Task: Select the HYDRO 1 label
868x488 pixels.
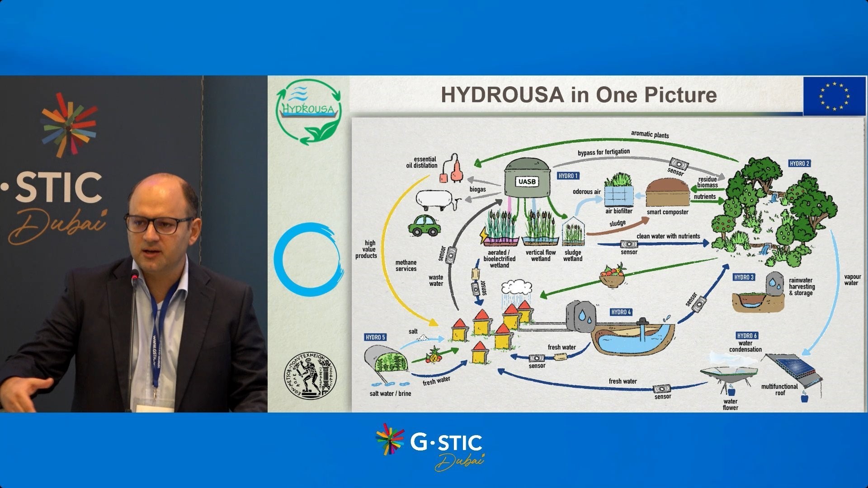Action: pos(568,176)
